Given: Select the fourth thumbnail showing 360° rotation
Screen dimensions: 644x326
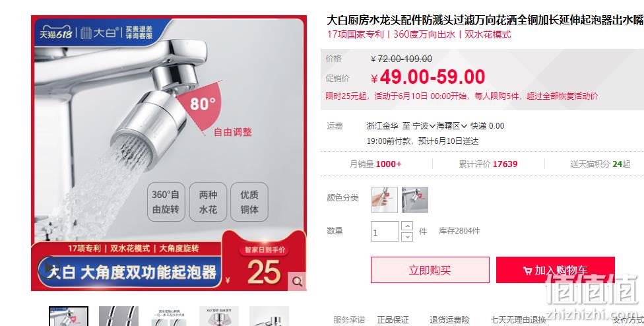Looking at the screenshot, I should point(219,316).
